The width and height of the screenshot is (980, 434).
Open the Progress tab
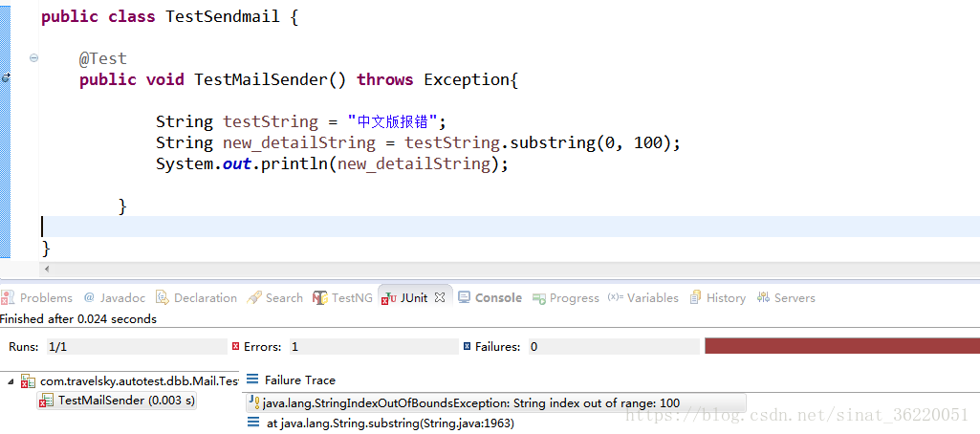pyautogui.click(x=566, y=298)
